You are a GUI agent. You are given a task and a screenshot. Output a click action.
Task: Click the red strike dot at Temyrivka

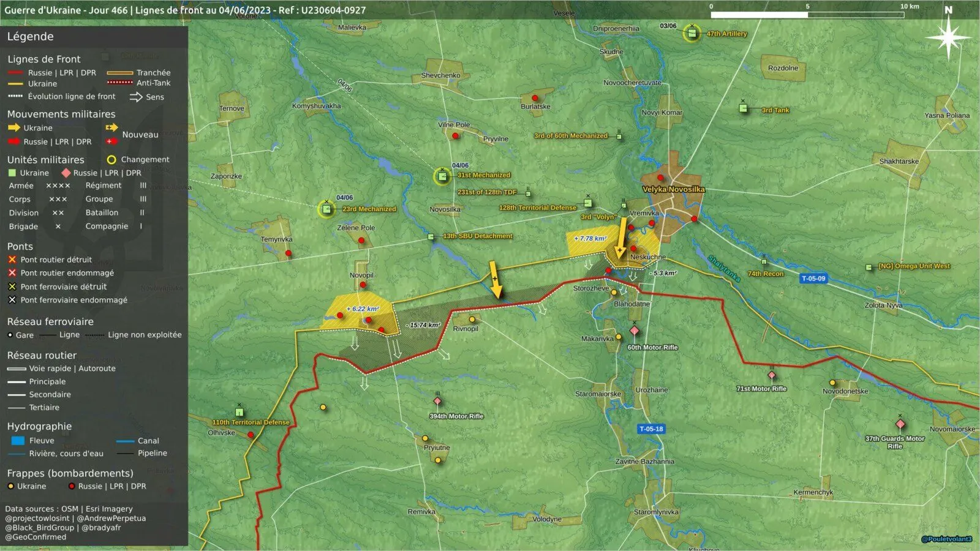pos(288,253)
